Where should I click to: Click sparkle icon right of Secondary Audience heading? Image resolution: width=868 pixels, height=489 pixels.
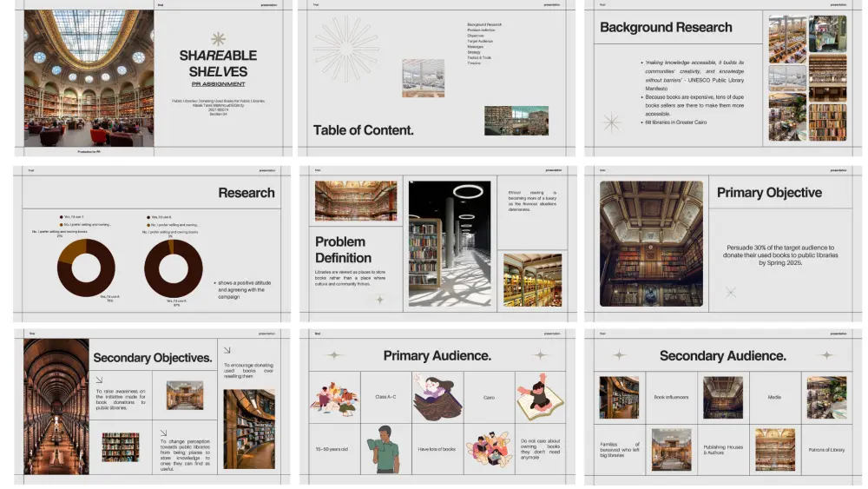tap(826, 355)
